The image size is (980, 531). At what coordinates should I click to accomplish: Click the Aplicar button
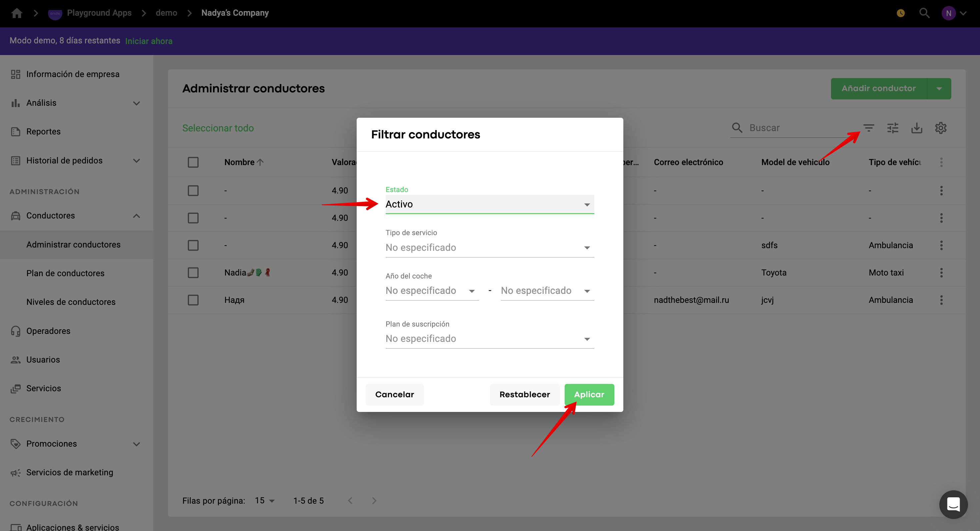(589, 394)
